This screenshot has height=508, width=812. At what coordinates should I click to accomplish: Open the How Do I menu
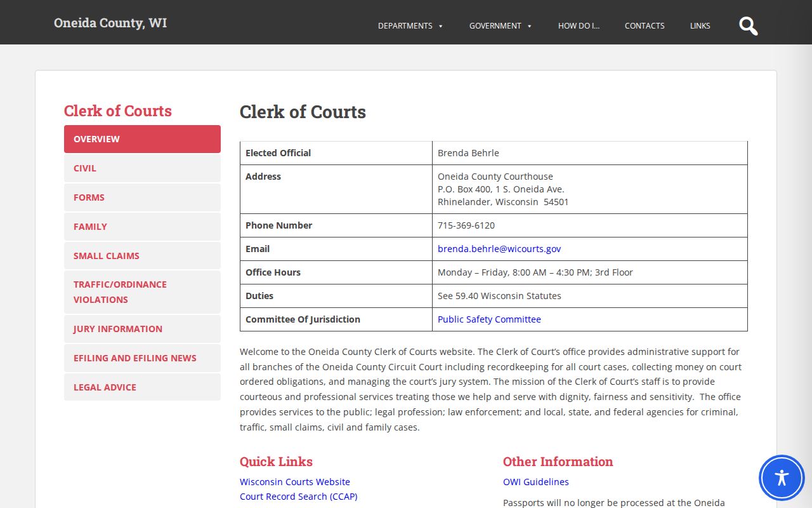coord(579,26)
